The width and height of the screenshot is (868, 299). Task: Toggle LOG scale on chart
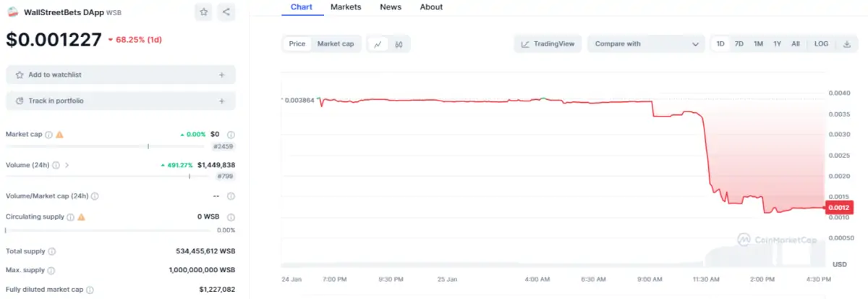pos(821,44)
